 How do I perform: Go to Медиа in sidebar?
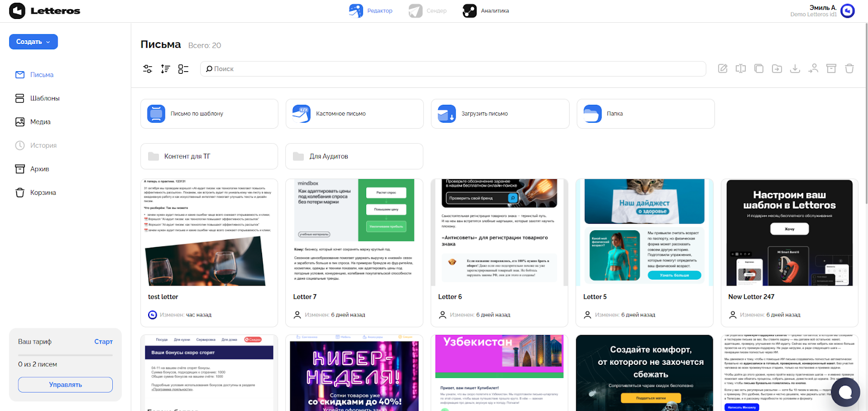pos(40,122)
